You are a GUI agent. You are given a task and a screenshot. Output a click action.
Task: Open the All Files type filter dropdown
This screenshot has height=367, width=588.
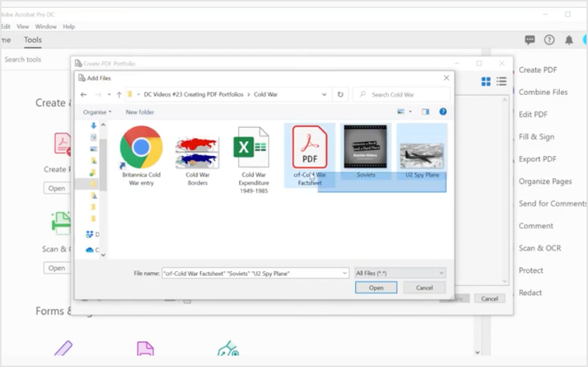(400, 273)
